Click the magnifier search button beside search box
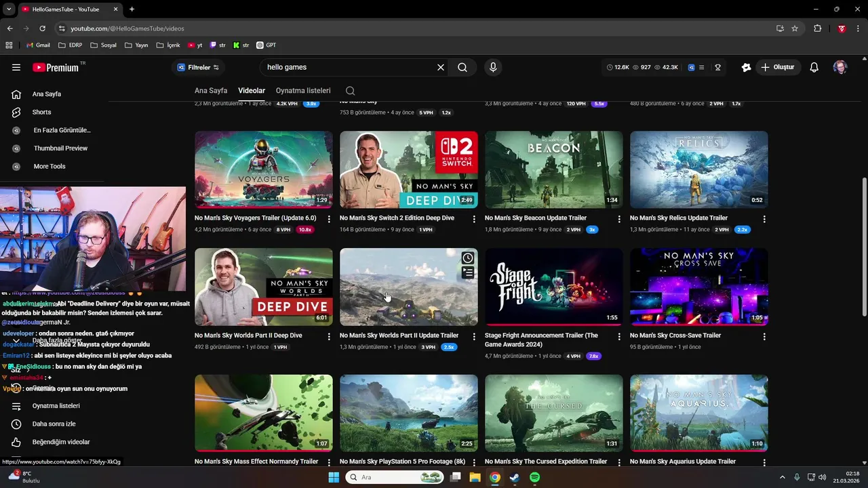868x488 pixels. click(462, 67)
